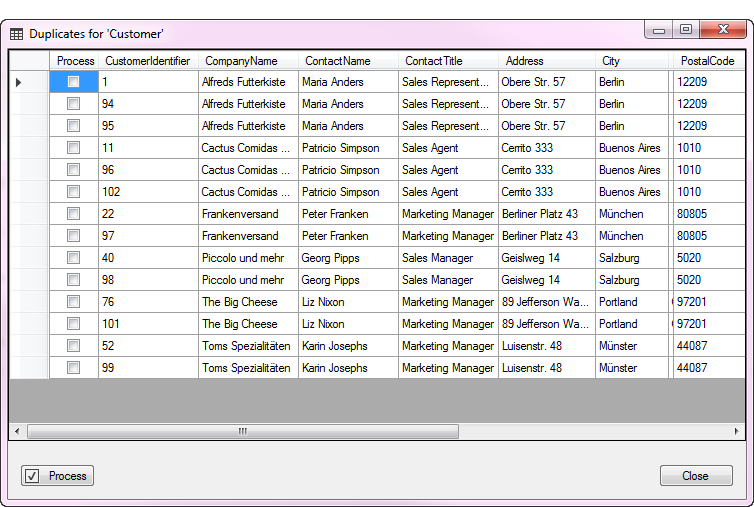Viewport: 754px width, 507px height.
Task: Click 'Sales Represent...' cell in row 95
Action: tap(448, 126)
